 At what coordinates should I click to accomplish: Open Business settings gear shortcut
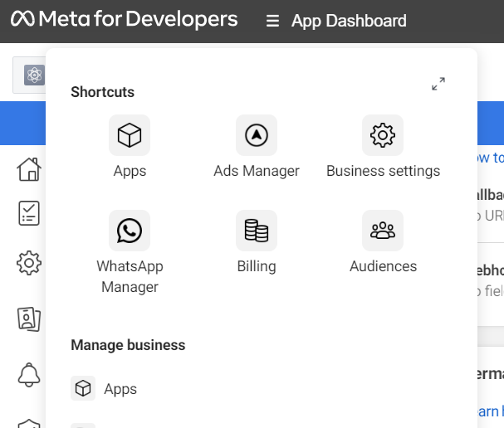[x=383, y=135]
